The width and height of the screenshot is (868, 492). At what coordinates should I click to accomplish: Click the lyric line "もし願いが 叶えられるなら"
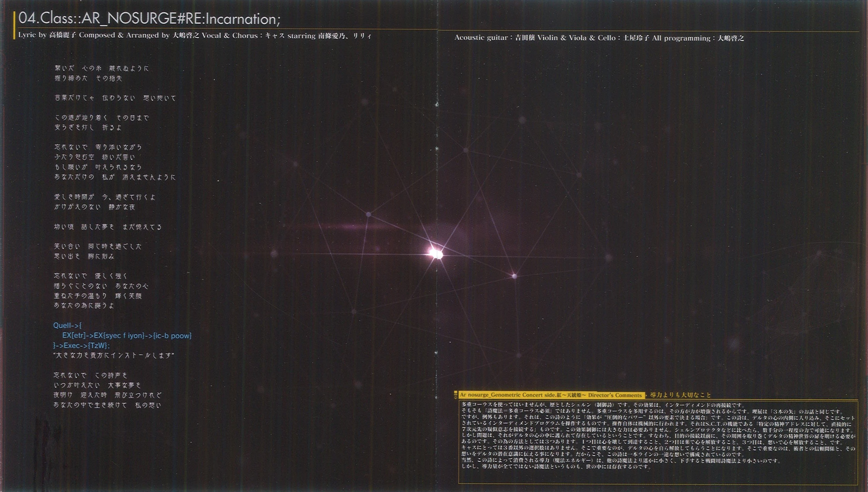pos(98,167)
